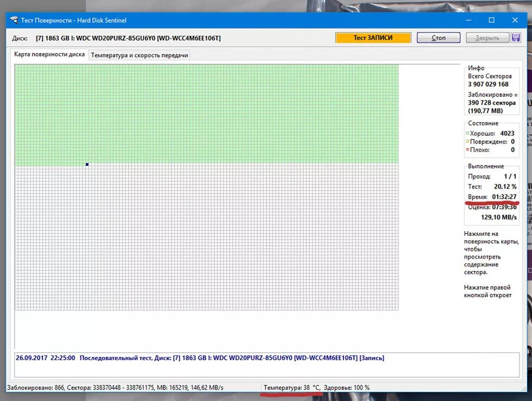Maximize the Тест Поверхности window
532x401 pixels.
click(x=491, y=20)
